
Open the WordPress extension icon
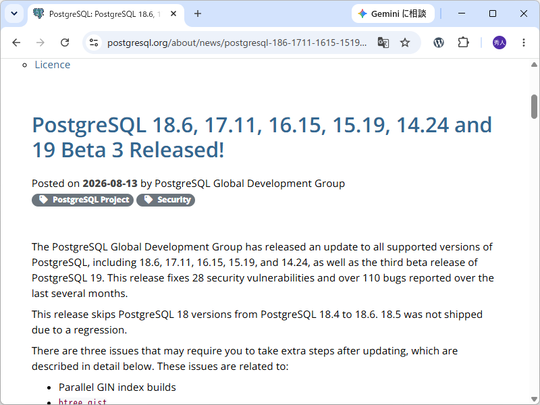[x=438, y=43]
